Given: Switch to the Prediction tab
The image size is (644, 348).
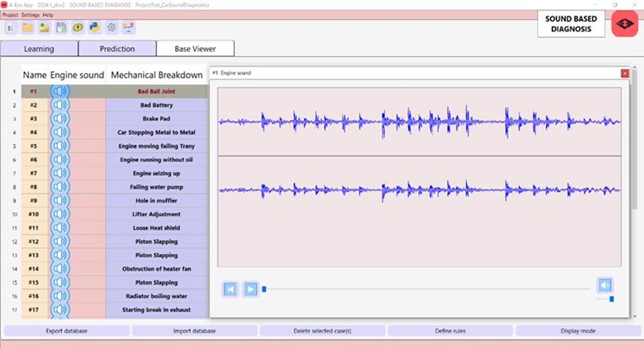Looking at the screenshot, I should pyautogui.click(x=117, y=49).
